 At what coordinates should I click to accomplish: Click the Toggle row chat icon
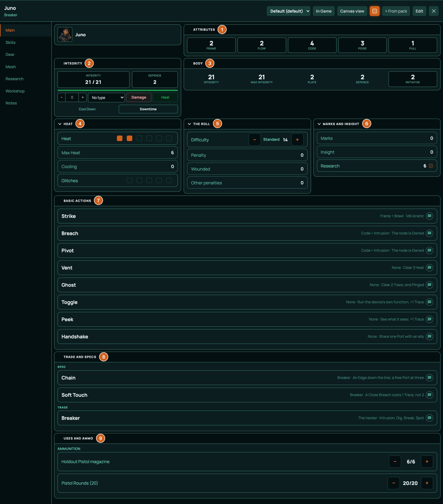tap(429, 302)
